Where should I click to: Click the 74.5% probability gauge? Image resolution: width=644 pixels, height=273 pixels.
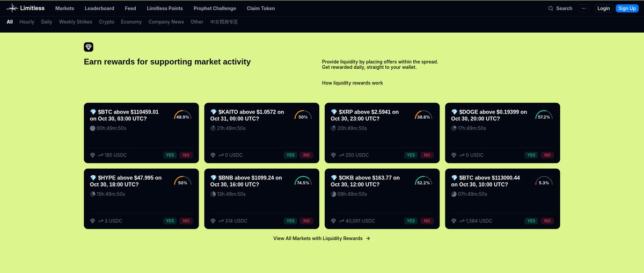click(303, 181)
